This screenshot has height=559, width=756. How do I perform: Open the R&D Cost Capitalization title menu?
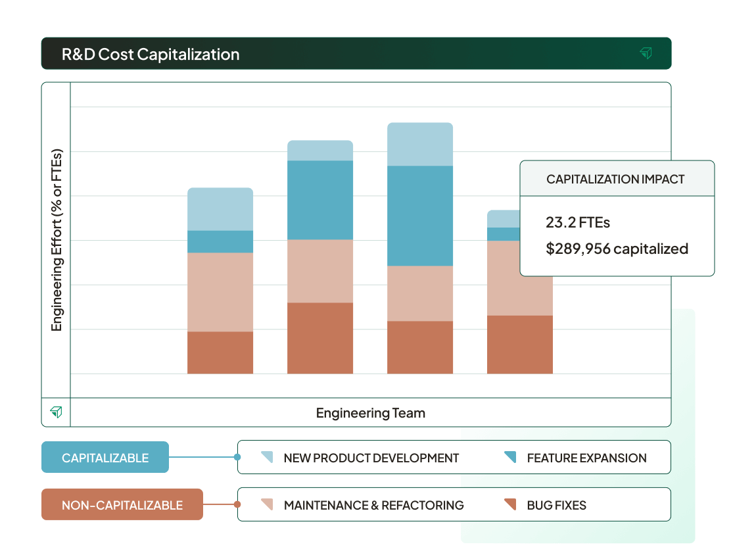[x=149, y=55]
